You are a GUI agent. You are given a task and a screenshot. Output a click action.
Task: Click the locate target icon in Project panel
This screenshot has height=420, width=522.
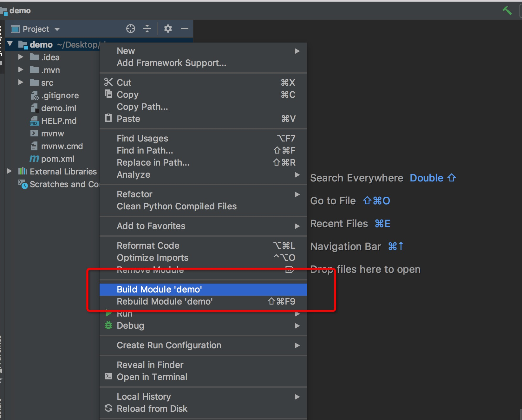130,29
